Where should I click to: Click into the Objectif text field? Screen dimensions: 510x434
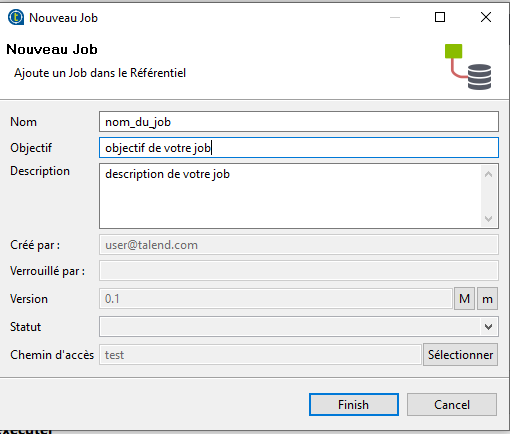tap(299, 148)
